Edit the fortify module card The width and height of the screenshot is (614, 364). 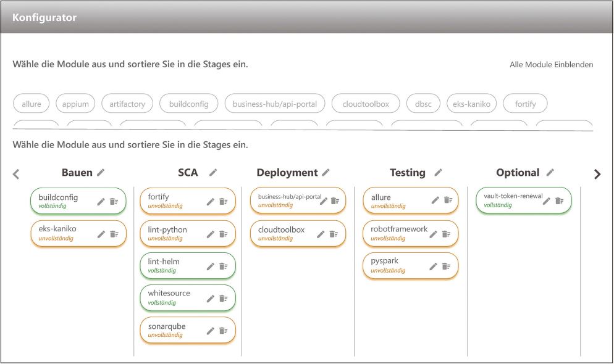click(x=211, y=201)
